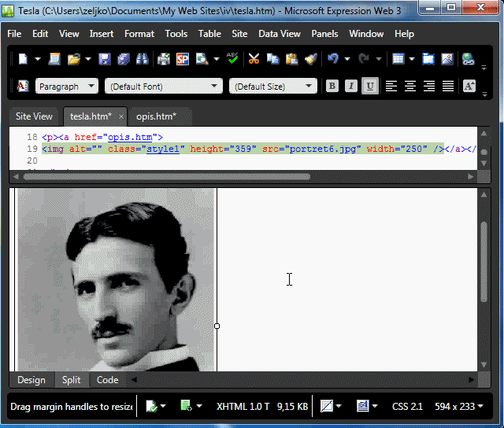Switch to Code view
Screen dimensions: 504x428
click(107, 380)
